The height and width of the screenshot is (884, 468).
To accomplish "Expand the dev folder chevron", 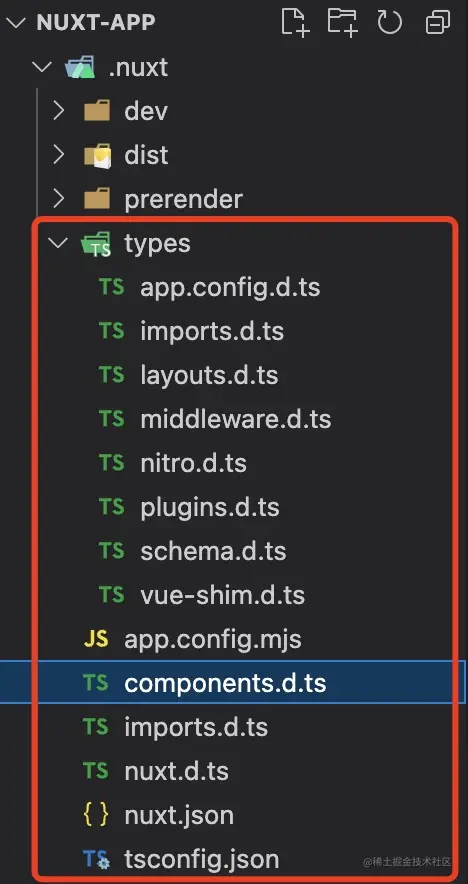I will pos(58,111).
